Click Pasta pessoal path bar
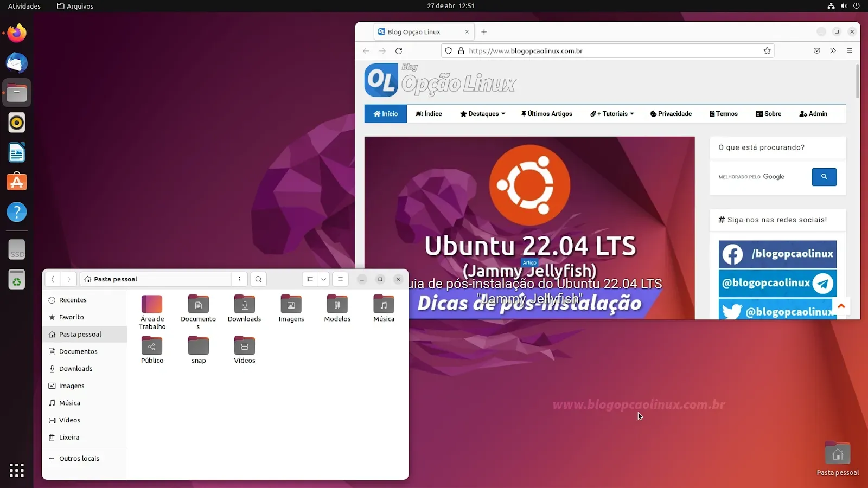 tap(156, 279)
